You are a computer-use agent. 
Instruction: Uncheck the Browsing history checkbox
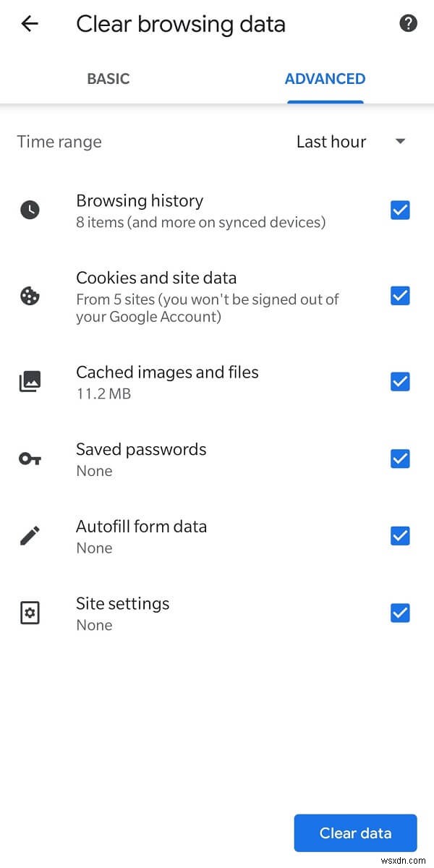(x=400, y=210)
